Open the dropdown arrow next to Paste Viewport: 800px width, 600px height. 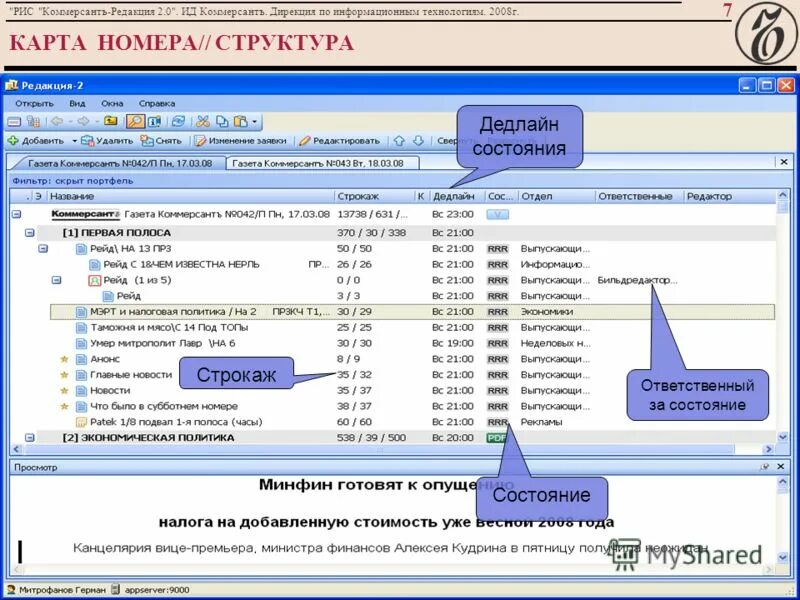(x=254, y=122)
